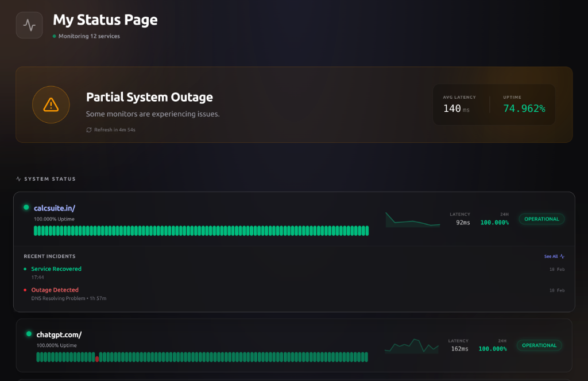This screenshot has width=588, height=381.
Task: Click DNS Resolving Problem • 1h 57m detail
Action: tap(69, 298)
